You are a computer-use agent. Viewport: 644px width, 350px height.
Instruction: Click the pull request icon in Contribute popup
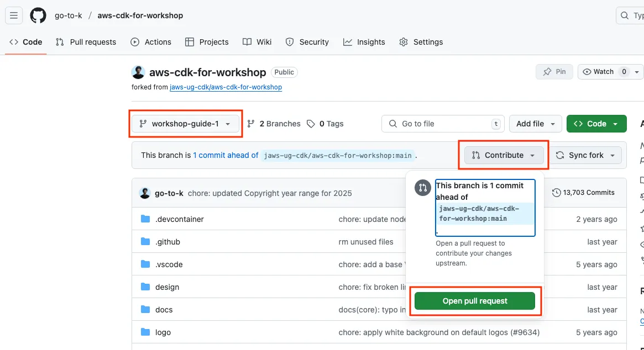click(x=423, y=188)
